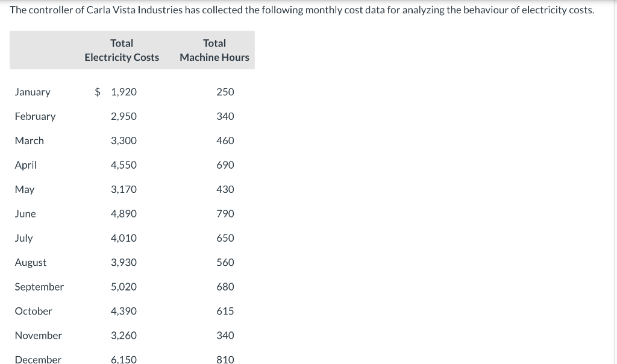The width and height of the screenshot is (617, 364).
Task: Select the 615 machine hours for October
Action: pyautogui.click(x=225, y=311)
